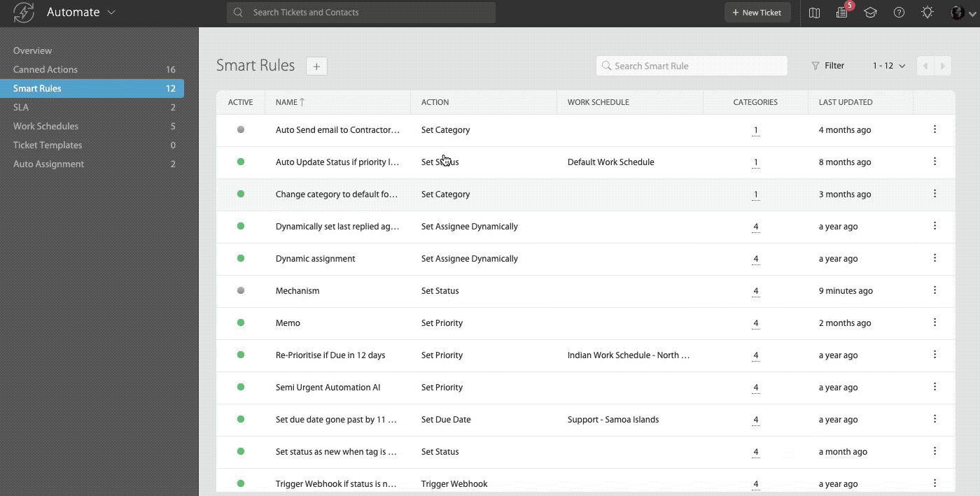Toggle active status of Mechanism rule
980x496 pixels.
[241, 290]
